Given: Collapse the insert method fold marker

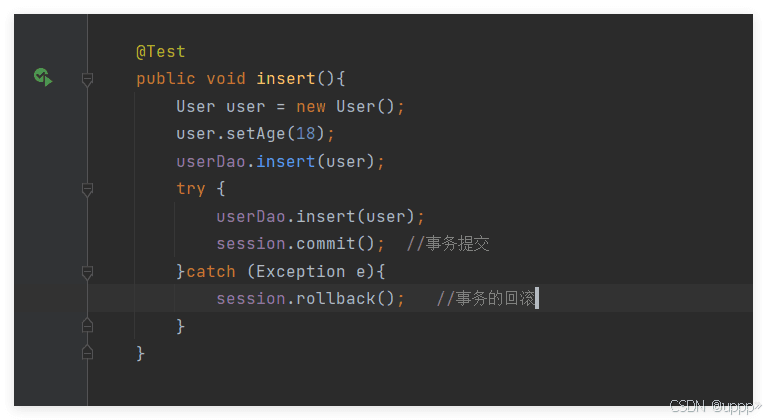Looking at the screenshot, I should coord(88,79).
